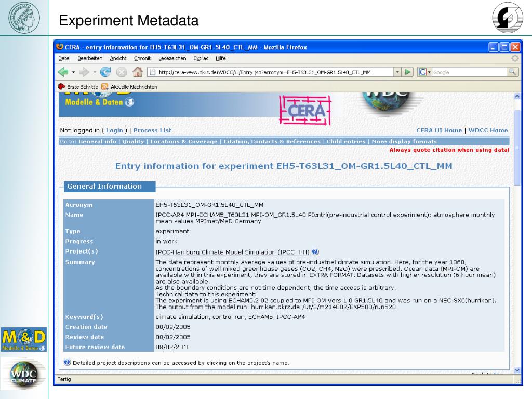Viewport: 532px width, 399px height.
Task: Go to WDCC Home
Action: click(488, 130)
